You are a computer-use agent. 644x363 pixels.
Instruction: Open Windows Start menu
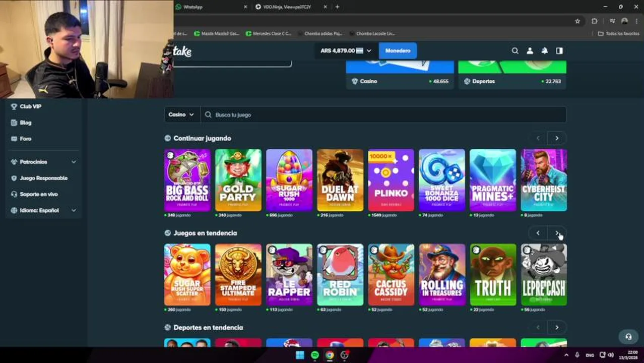300,355
